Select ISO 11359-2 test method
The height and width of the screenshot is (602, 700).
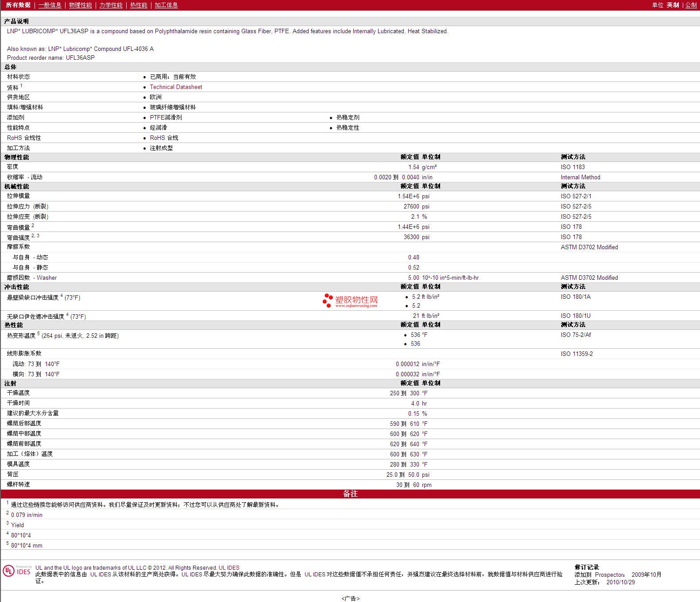[576, 354]
